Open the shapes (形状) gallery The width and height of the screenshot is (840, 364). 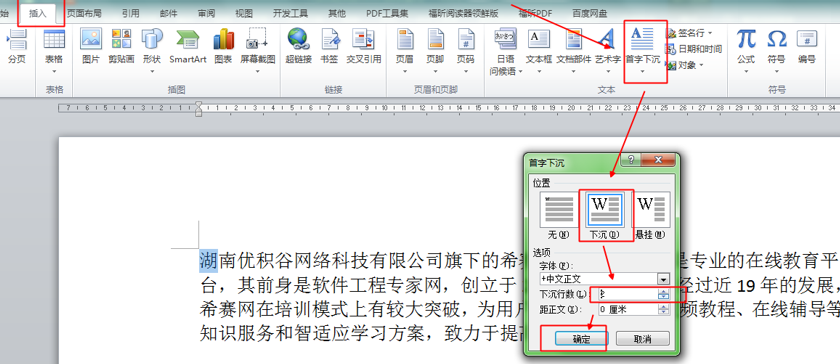152,50
